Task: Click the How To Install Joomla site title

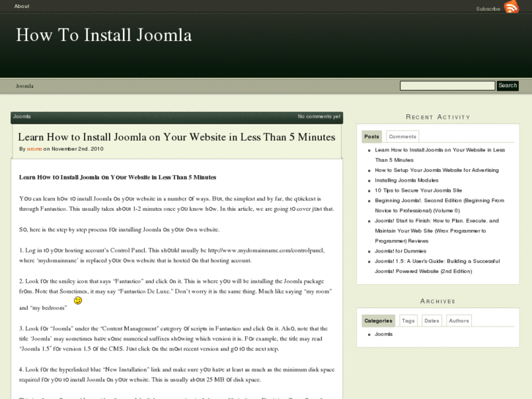Action: 104,35
